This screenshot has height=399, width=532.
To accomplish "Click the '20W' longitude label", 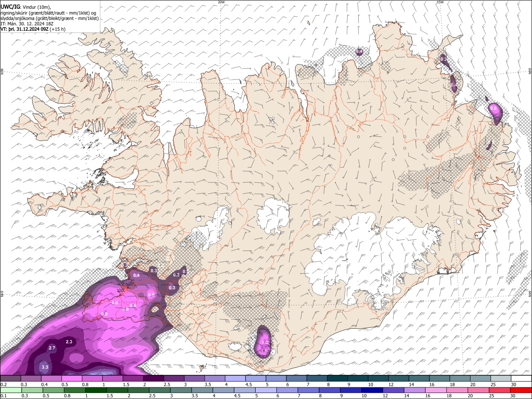I will (x=221, y=2).
